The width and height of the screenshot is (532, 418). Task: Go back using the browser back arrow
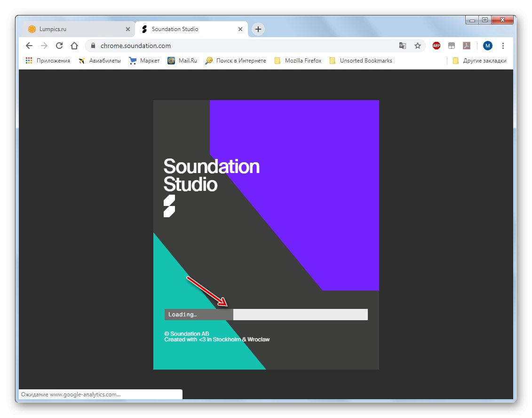pos(29,46)
